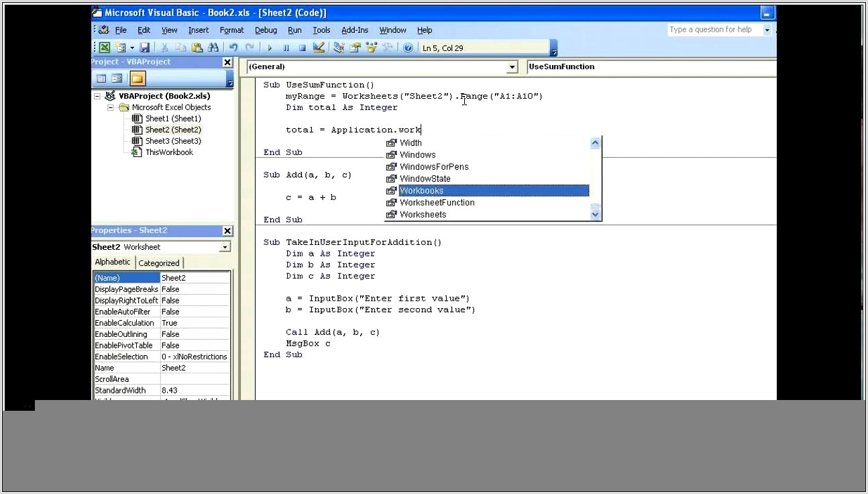The width and height of the screenshot is (868, 494).
Task: Open the File menu
Action: (x=121, y=30)
